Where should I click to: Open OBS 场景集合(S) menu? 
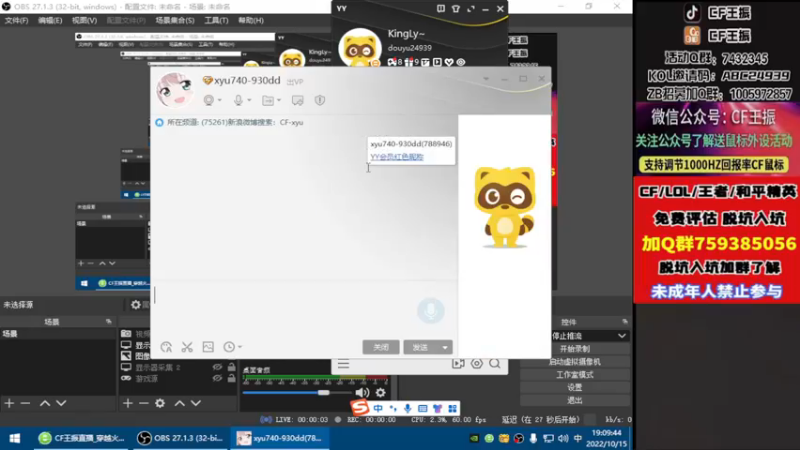click(x=175, y=20)
